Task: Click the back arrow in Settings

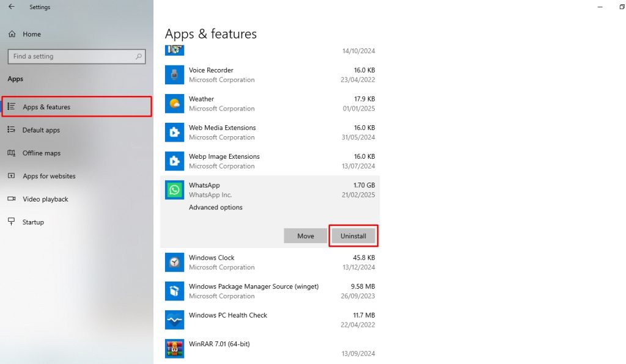Action: [11, 7]
